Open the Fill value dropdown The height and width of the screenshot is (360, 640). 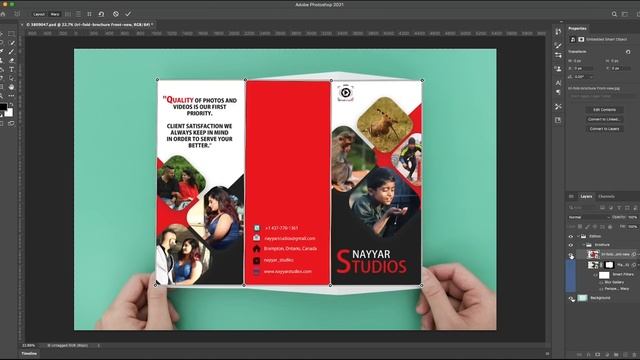633,227
